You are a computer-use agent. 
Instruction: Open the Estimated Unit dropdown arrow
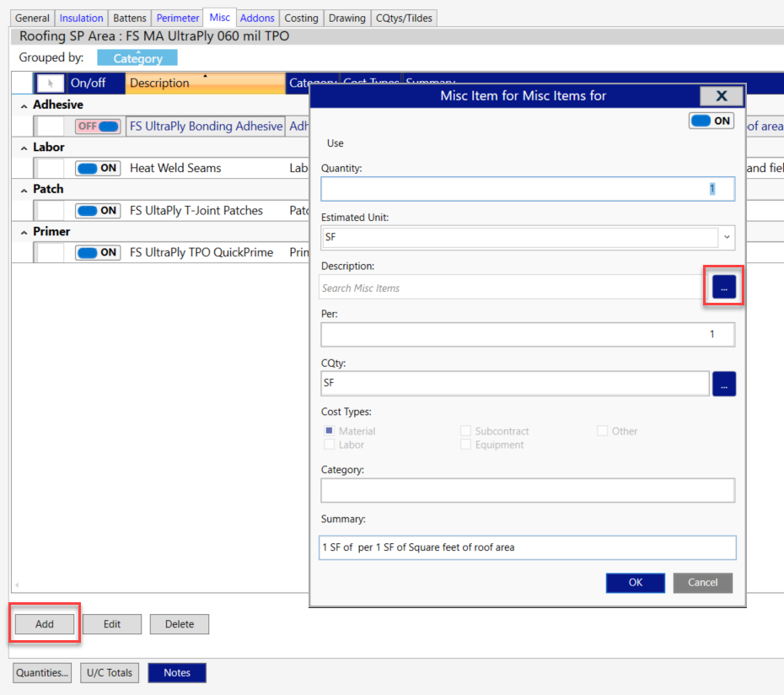coord(727,237)
